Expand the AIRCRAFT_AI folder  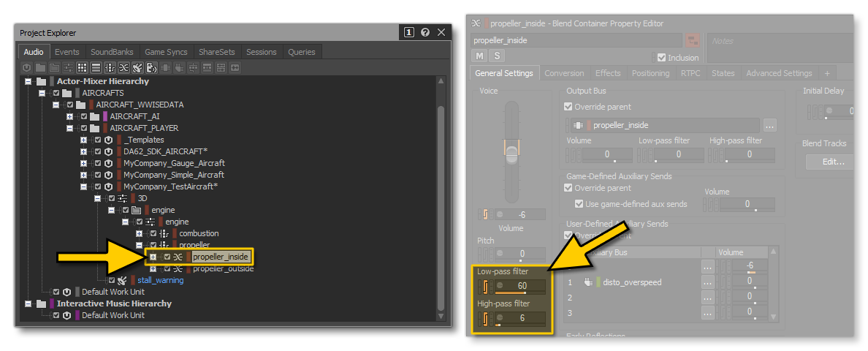[x=69, y=116]
